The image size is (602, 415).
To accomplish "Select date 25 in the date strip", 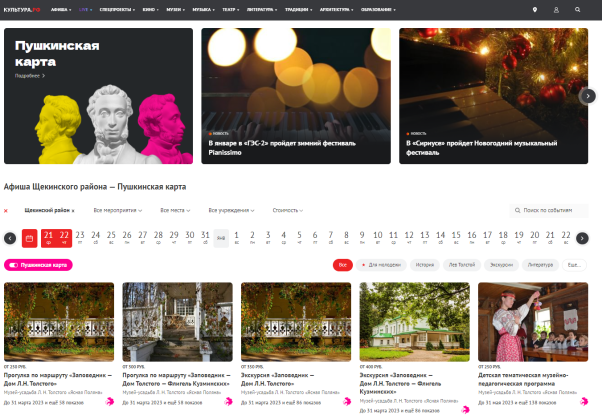I will 111,238.
